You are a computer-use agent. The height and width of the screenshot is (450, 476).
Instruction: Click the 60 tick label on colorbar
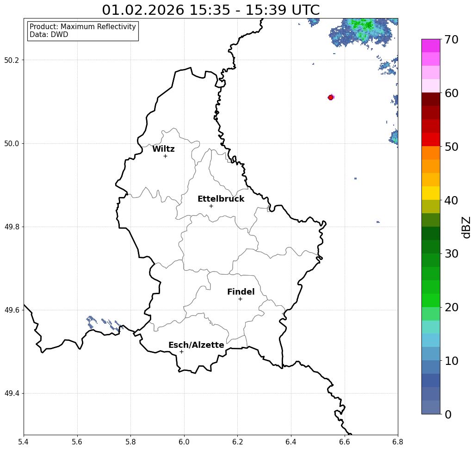[451, 93]
